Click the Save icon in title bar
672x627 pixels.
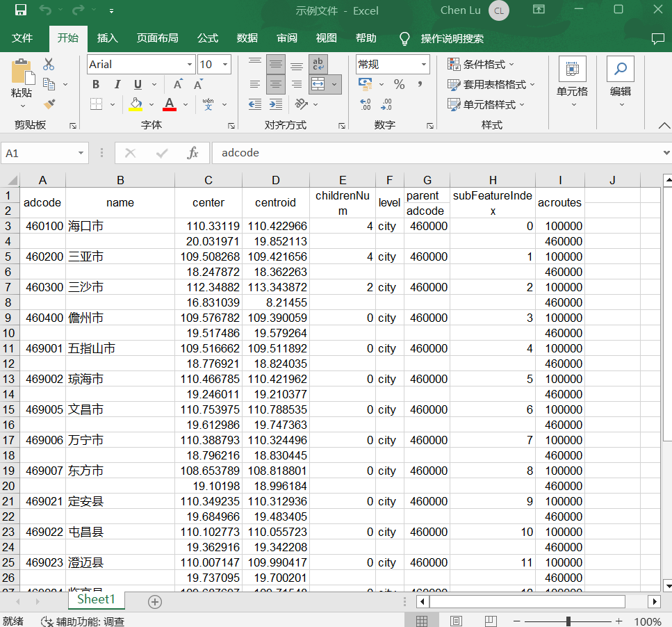click(x=21, y=10)
